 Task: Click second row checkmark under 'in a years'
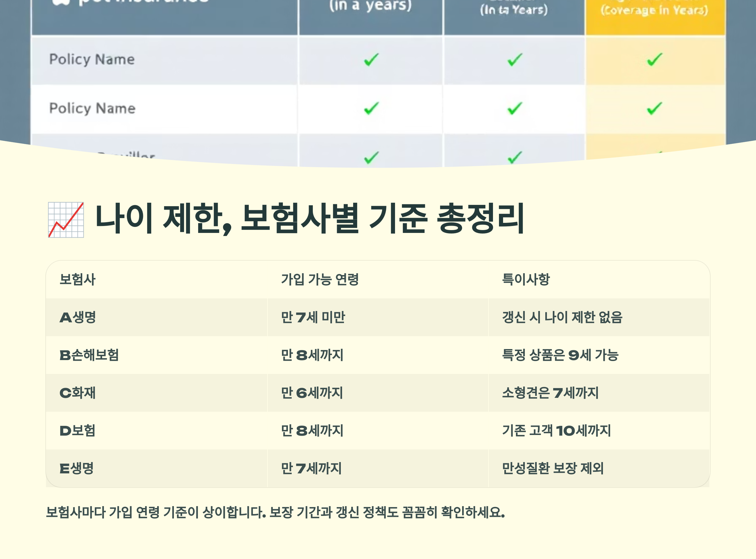click(x=371, y=108)
